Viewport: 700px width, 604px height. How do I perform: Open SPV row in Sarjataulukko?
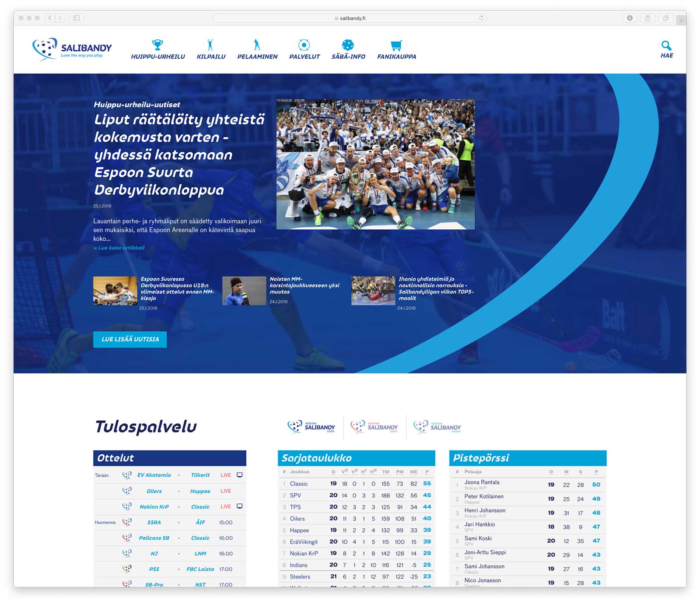pyautogui.click(x=357, y=495)
